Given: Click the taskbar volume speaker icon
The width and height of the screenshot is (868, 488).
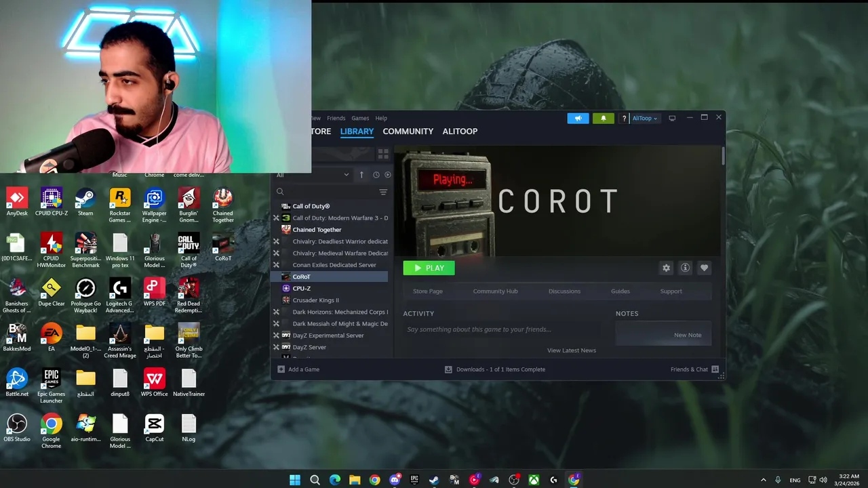Looking at the screenshot, I should 823,480.
